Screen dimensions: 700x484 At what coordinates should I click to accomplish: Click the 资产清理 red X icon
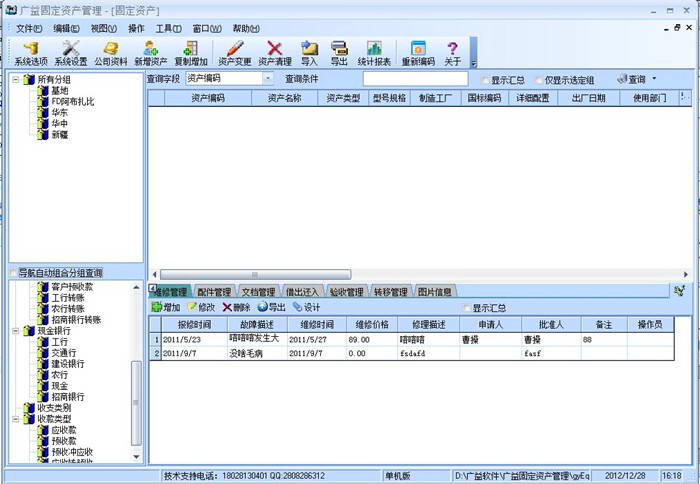pos(275,53)
